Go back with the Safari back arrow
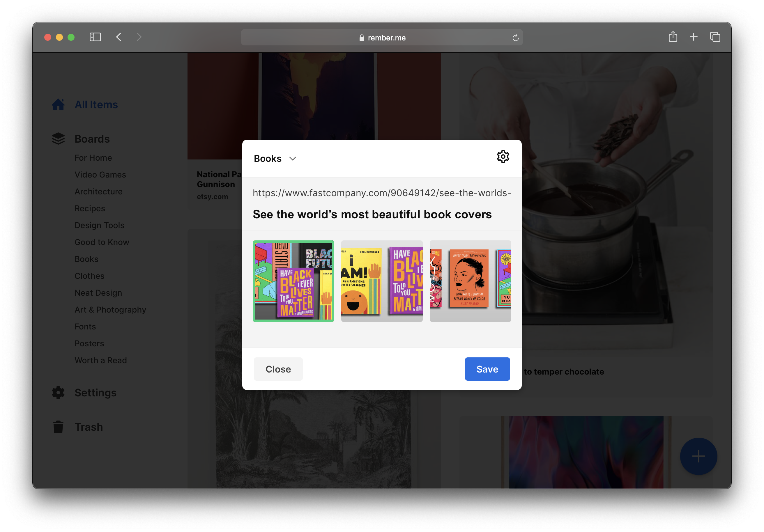This screenshot has width=764, height=532. (119, 37)
